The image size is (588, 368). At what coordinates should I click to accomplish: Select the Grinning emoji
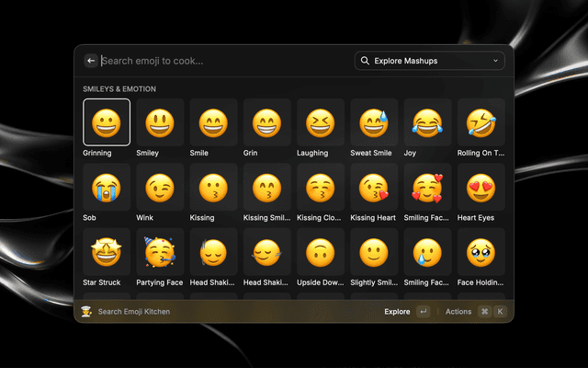coord(107,122)
